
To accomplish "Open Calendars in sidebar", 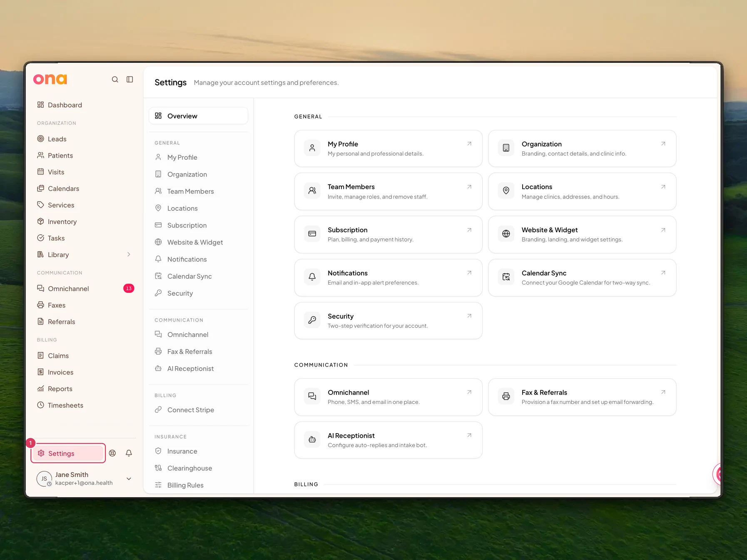I will (85, 188).
